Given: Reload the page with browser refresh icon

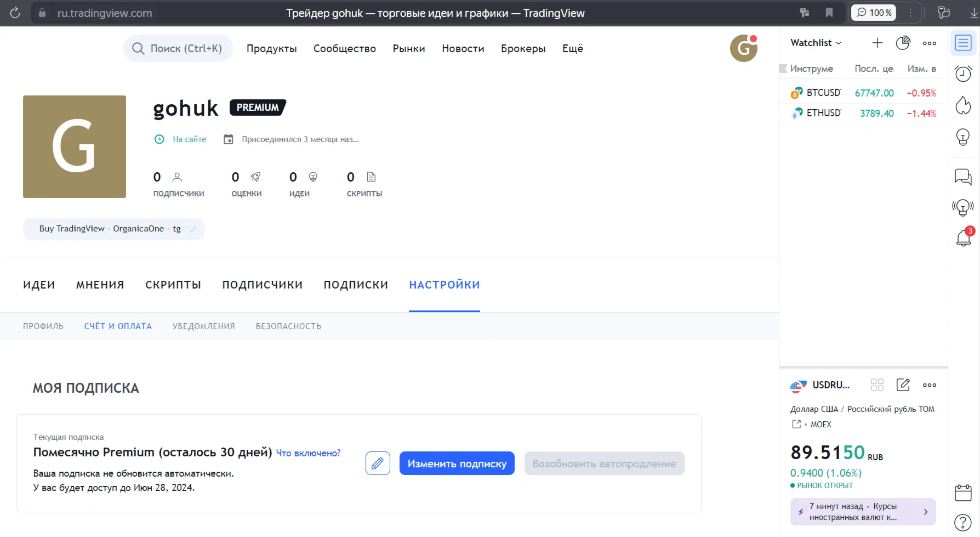Looking at the screenshot, I should 15,13.
